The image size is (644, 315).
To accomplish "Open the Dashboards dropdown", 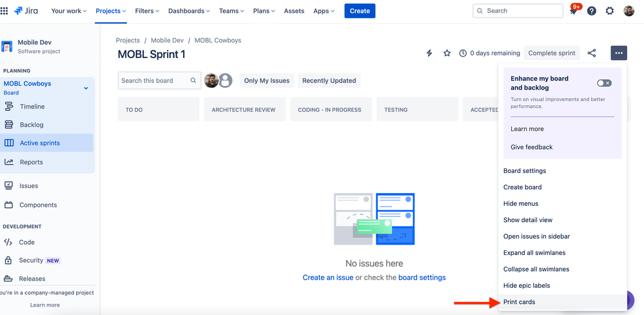I will click(189, 11).
